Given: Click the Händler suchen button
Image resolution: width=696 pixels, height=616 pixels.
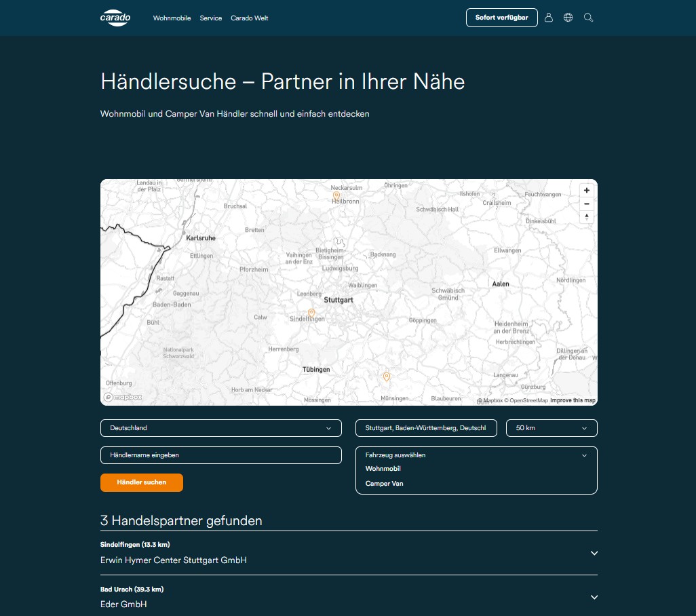Looking at the screenshot, I should click(x=142, y=482).
